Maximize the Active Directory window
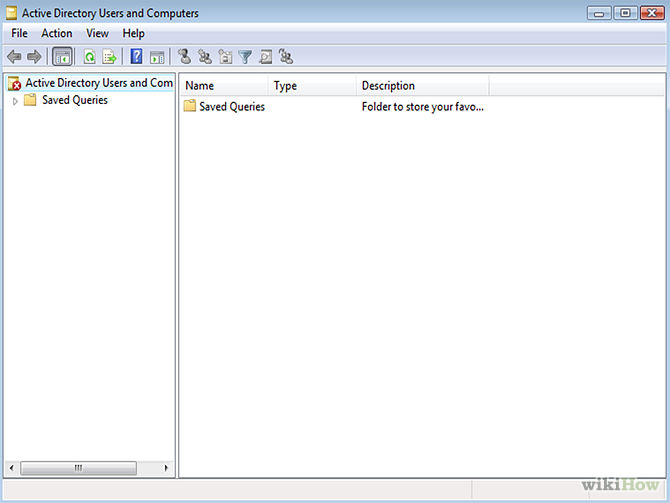Viewport: 670px width, 503px height. (625, 13)
